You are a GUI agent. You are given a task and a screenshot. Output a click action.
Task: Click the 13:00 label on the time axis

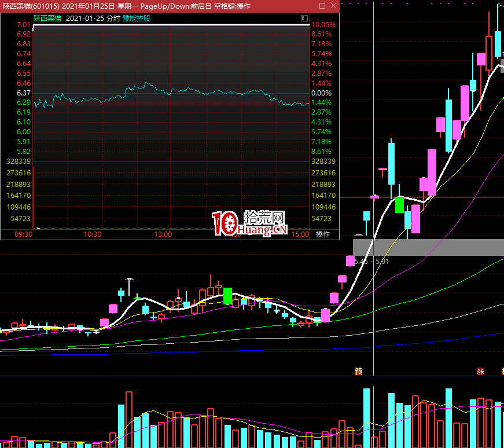pyautogui.click(x=163, y=234)
